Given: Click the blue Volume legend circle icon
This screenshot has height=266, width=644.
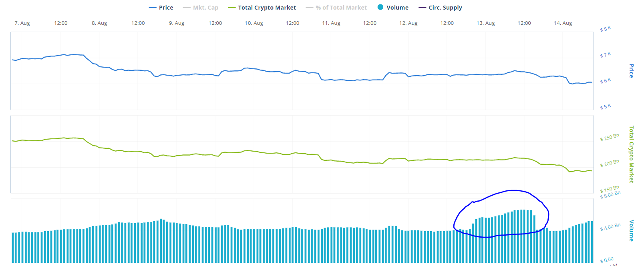Looking at the screenshot, I should click(380, 7).
